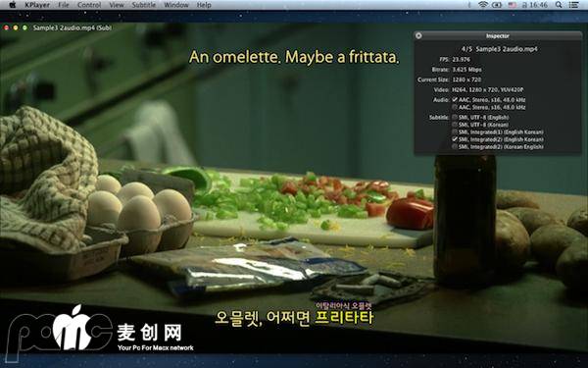This screenshot has height=368, width=588.
Task: Open the File menu
Action: [64, 5]
